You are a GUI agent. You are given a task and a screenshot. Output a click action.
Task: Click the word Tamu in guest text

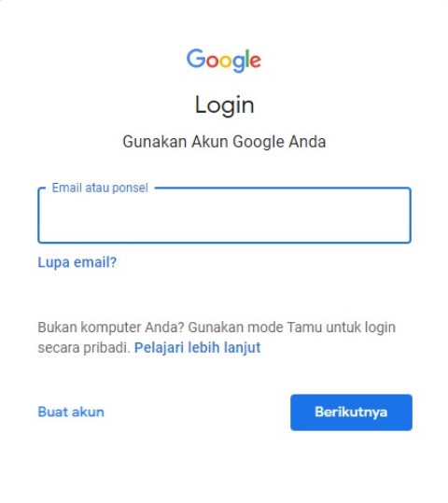click(304, 328)
